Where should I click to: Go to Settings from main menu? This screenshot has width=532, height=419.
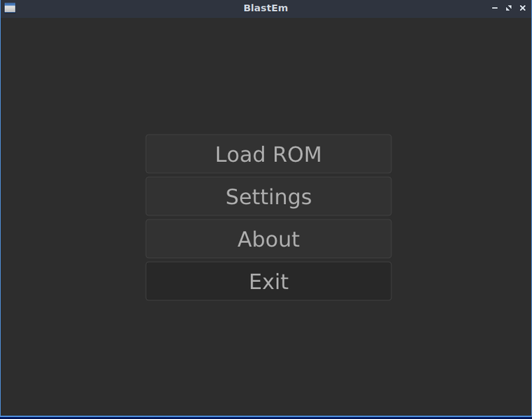tap(268, 196)
